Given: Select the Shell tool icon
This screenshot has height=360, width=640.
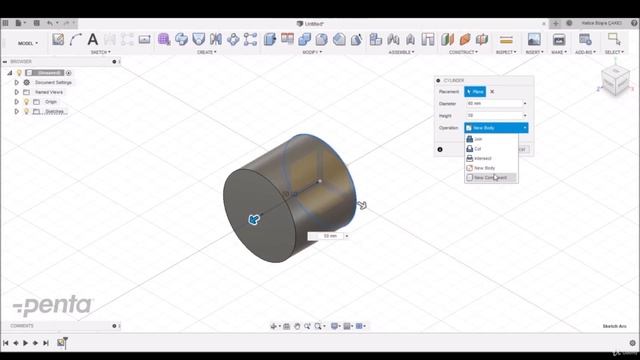Looking at the screenshot, I should pyautogui.click(x=322, y=39).
